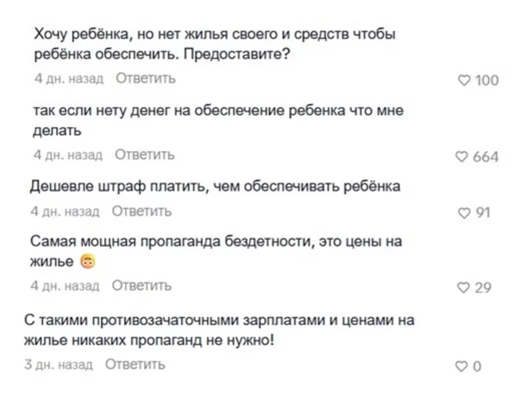The width and height of the screenshot is (532, 412).
Task: Reply to the "Хочу ребёнка" comment
Action: 145,78
